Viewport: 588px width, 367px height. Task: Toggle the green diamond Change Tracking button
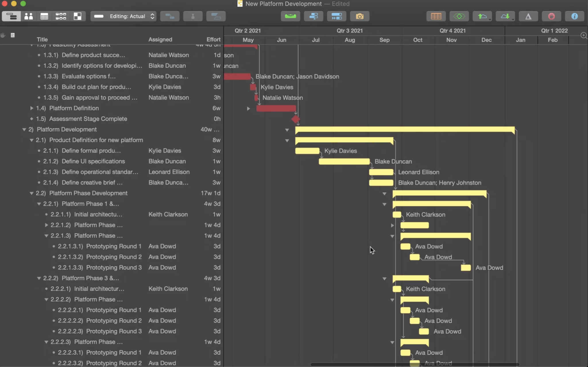459,16
